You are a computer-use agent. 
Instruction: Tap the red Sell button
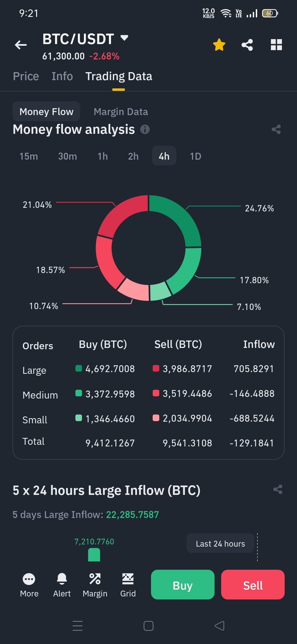tap(253, 584)
